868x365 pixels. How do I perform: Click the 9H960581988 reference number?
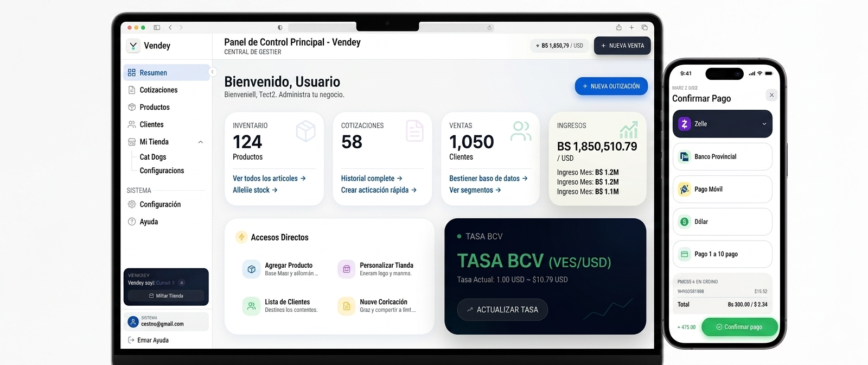(x=691, y=292)
